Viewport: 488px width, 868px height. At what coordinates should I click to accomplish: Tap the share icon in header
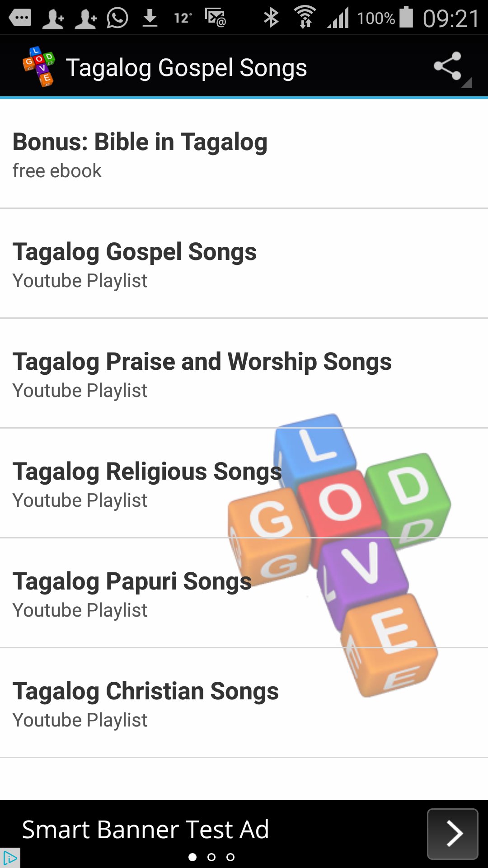[448, 67]
